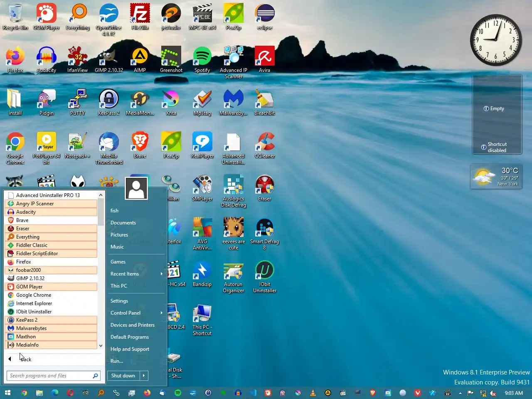This screenshot has height=399, width=532.
Task: Open Pictures in the Start menu
Action: [x=119, y=235]
